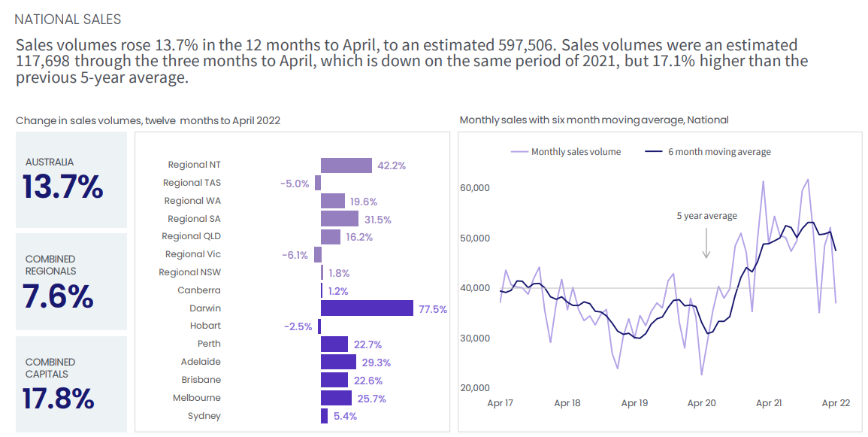The image size is (868, 437).
Task: Click the Apr 22 axis label
Action: [x=836, y=403]
